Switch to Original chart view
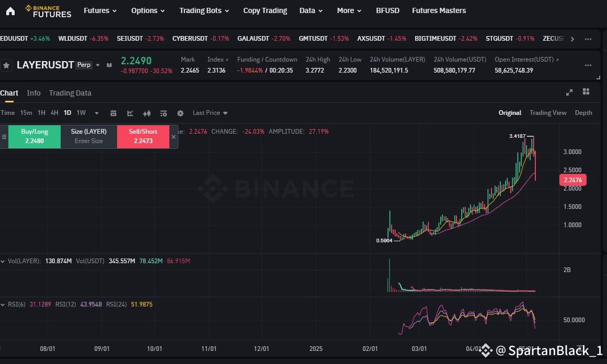The width and height of the screenshot is (607, 364). 510,113
